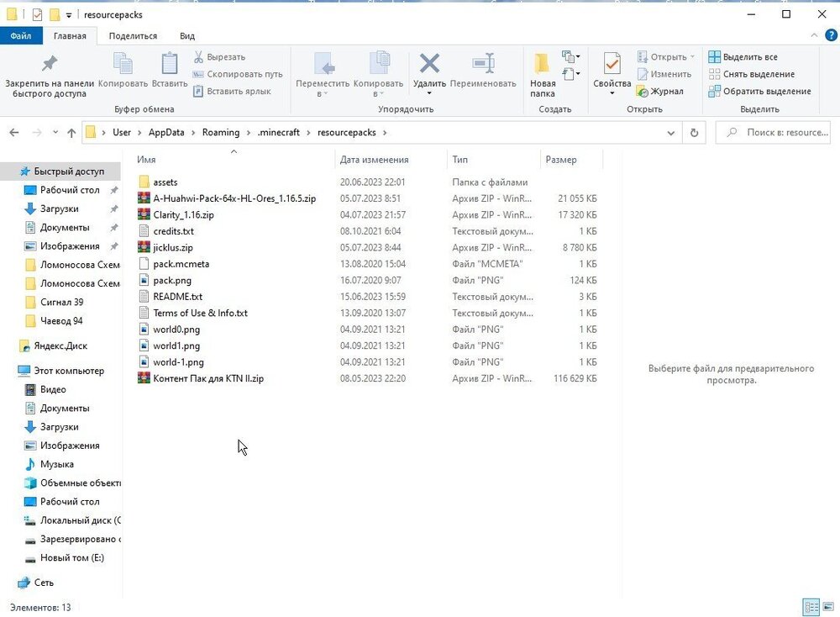Screen dimensions: 840x617
Task: Click AppData in the address path
Action: click(166, 133)
